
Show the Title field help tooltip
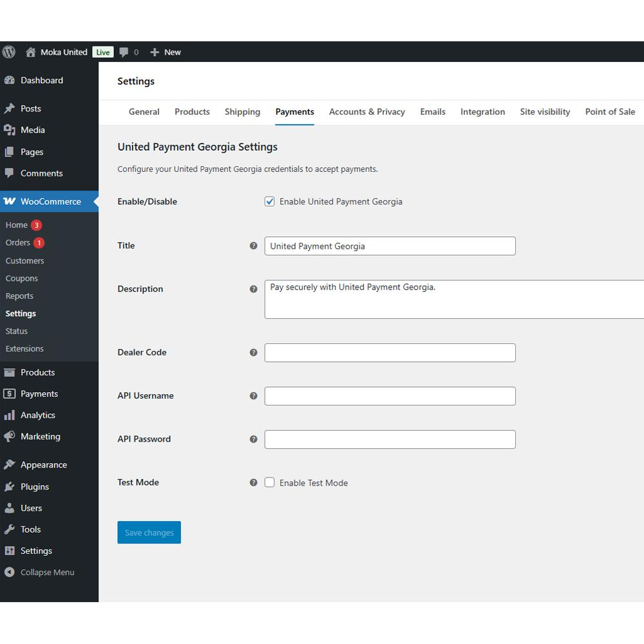click(x=253, y=245)
